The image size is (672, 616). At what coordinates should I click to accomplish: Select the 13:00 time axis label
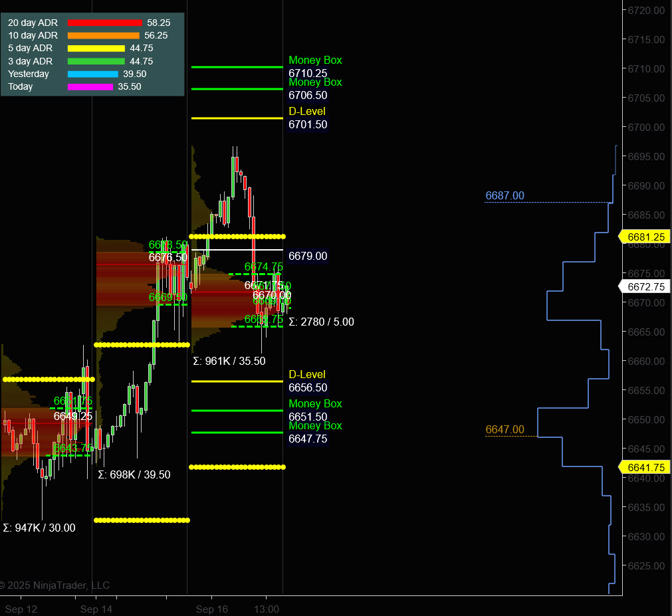tap(267, 609)
